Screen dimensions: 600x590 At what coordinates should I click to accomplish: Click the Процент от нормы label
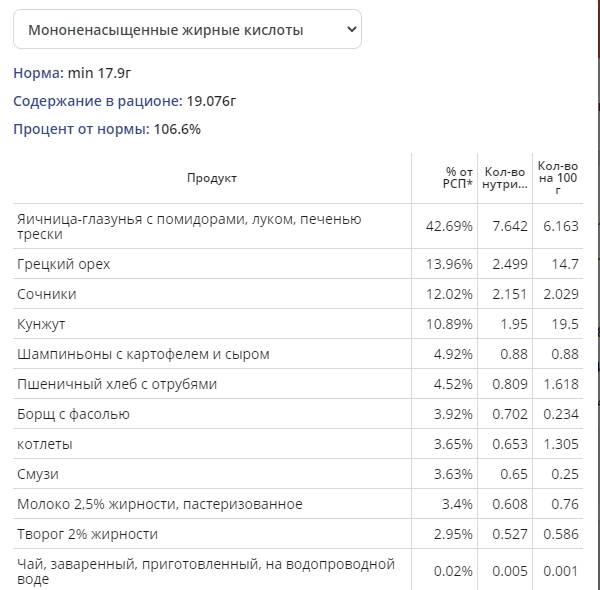[80, 129]
